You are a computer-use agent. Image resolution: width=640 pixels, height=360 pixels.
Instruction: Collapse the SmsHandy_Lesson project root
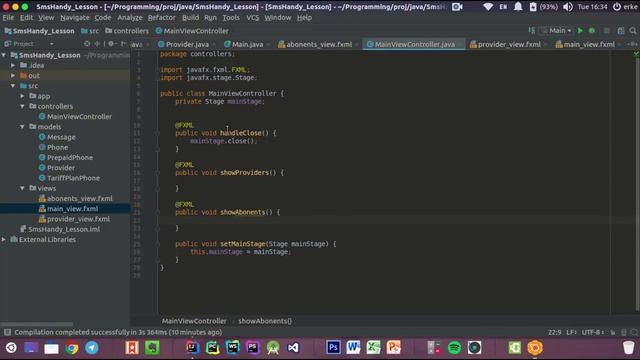(x=4, y=55)
